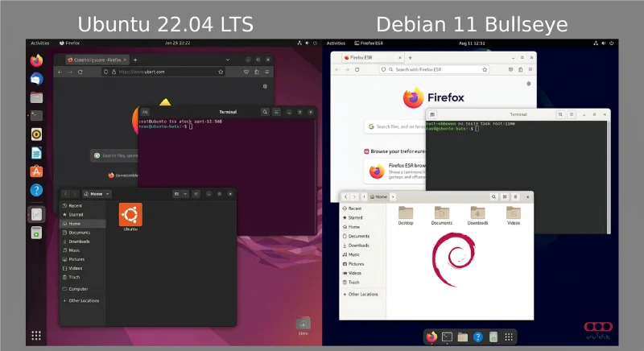Add new tab in Debian Firefox ESR
Viewport: 644px width, 351px height.
410,58
